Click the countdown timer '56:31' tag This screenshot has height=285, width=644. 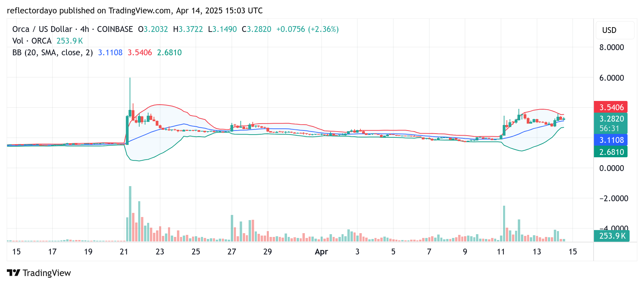(609, 128)
